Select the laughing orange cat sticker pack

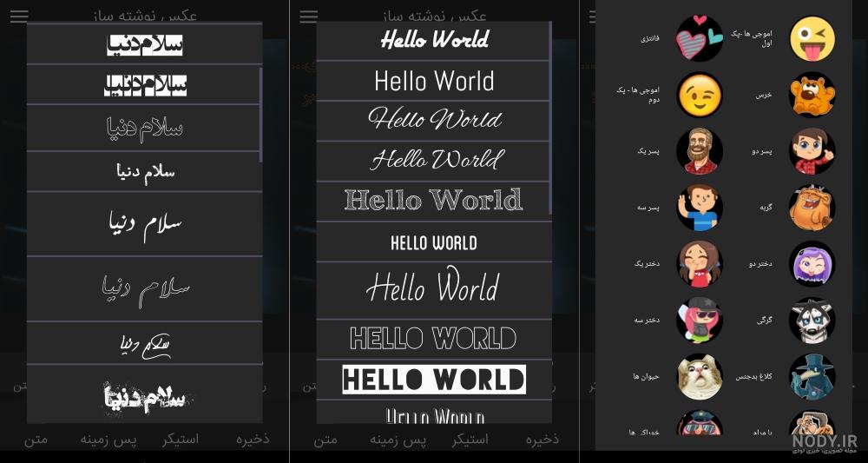(x=812, y=207)
